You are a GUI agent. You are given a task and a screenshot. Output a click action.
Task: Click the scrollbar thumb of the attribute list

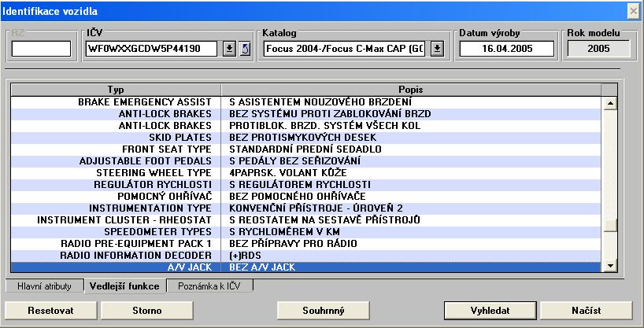[609, 224]
